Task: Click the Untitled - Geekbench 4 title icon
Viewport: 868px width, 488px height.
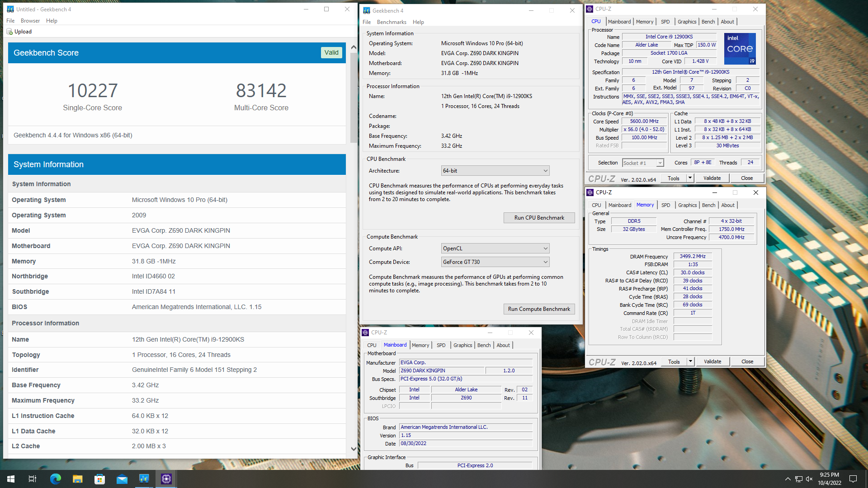Action: (x=10, y=9)
